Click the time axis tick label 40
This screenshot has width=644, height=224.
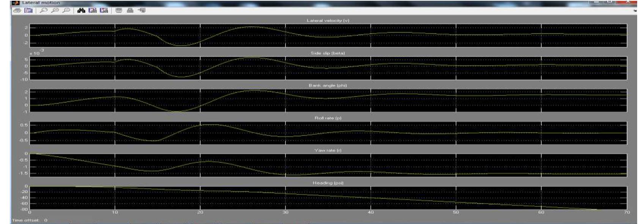371,212
